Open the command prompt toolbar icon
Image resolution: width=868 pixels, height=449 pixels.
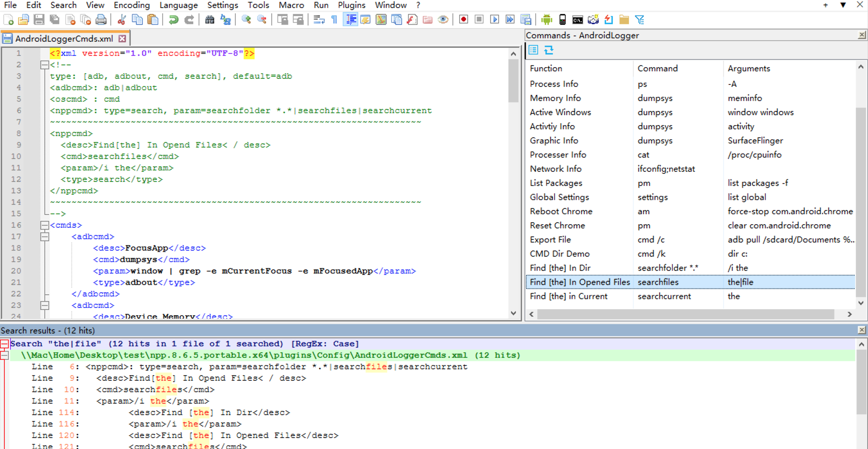click(x=577, y=20)
